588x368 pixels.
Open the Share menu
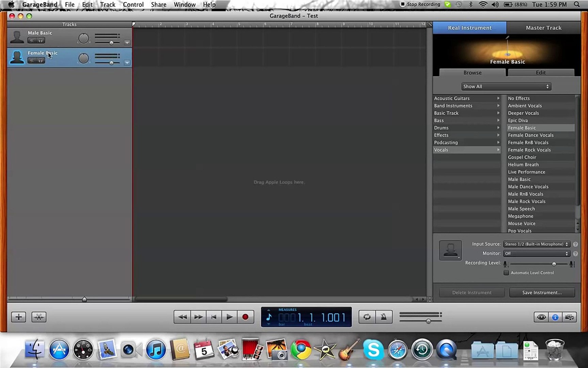pyautogui.click(x=159, y=4)
